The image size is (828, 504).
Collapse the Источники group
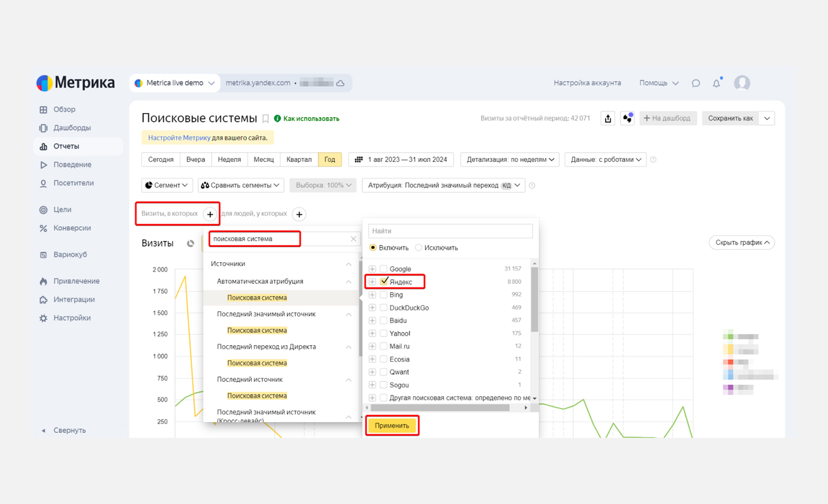tap(348, 264)
